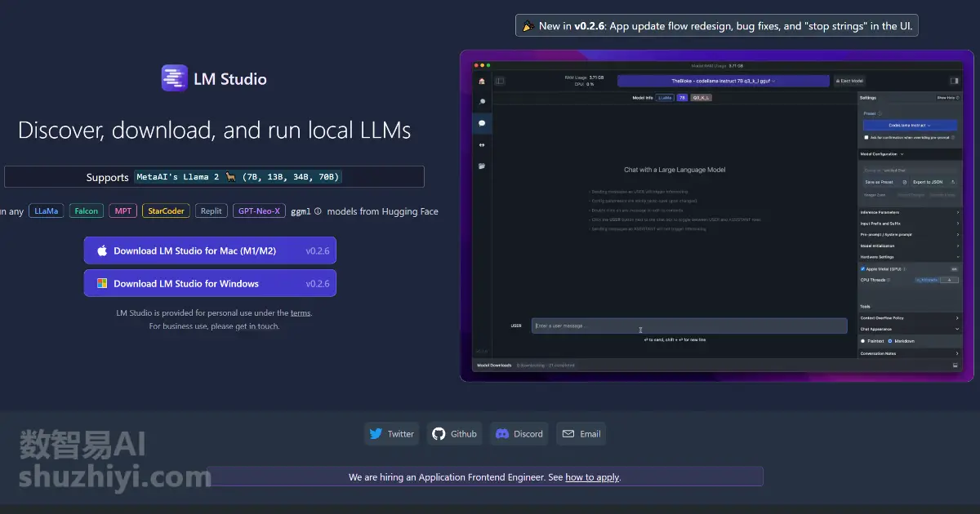Image resolution: width=980 pixels, height=514 pixels.
Task: Select the Plaintext radio option
Action: pos(864,340)
